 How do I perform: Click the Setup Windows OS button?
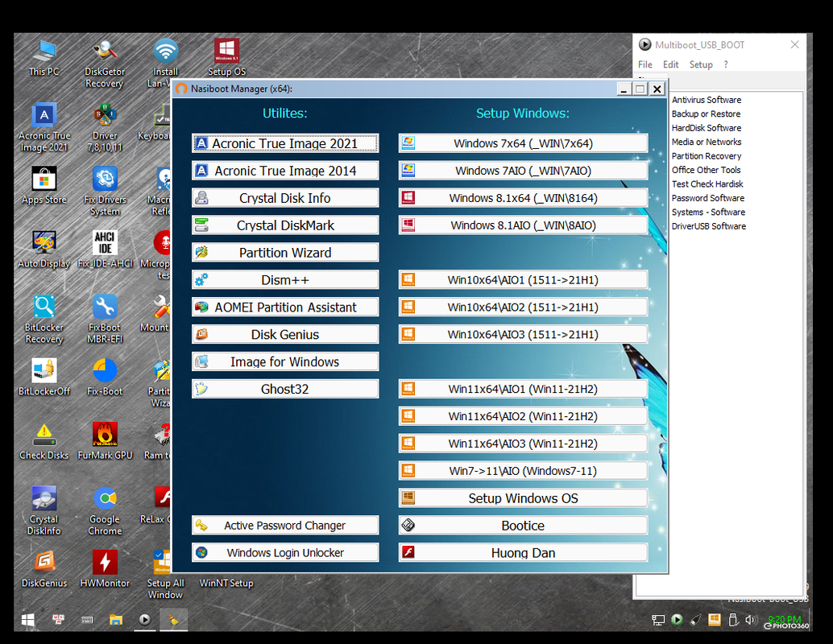tap(524, 498)
